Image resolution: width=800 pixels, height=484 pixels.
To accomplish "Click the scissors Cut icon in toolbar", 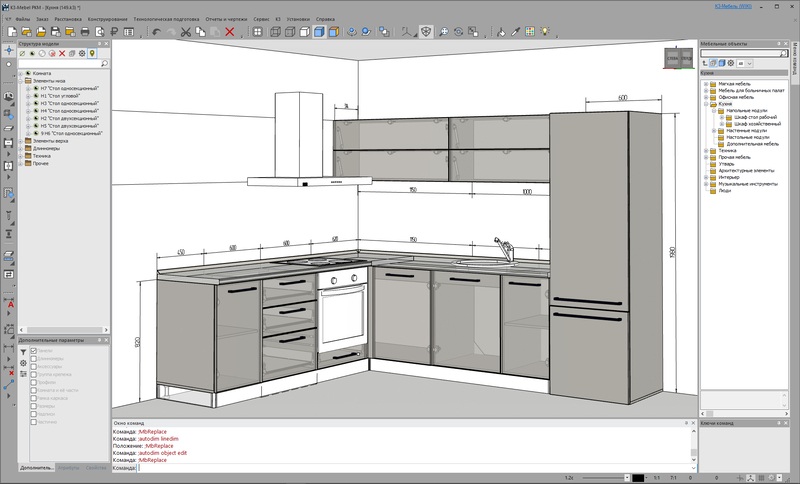I will 187,32.
